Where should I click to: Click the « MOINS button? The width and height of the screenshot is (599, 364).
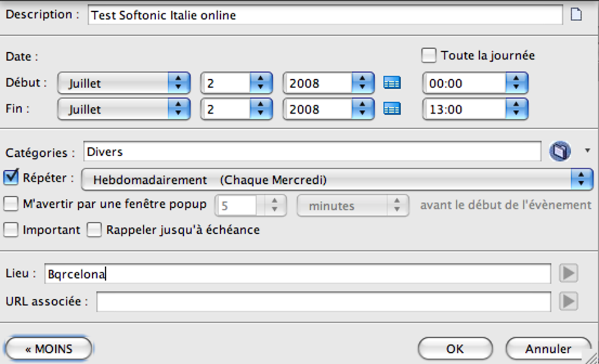coord(49,349)
